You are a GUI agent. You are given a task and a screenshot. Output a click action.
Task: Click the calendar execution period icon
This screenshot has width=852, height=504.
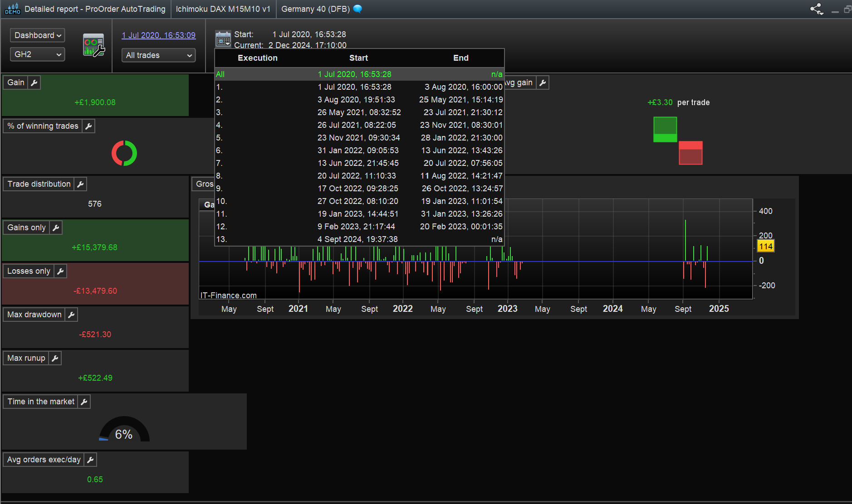click(223, 39)
